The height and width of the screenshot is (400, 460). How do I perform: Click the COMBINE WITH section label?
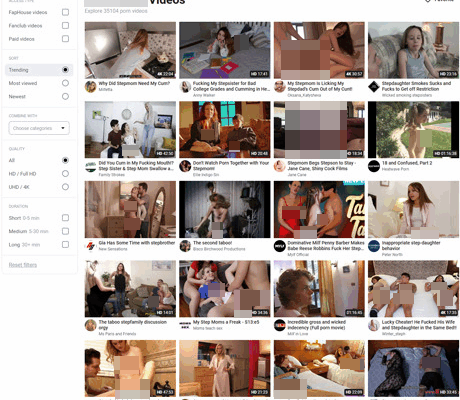pyautogui.click(x=23, y=116)
